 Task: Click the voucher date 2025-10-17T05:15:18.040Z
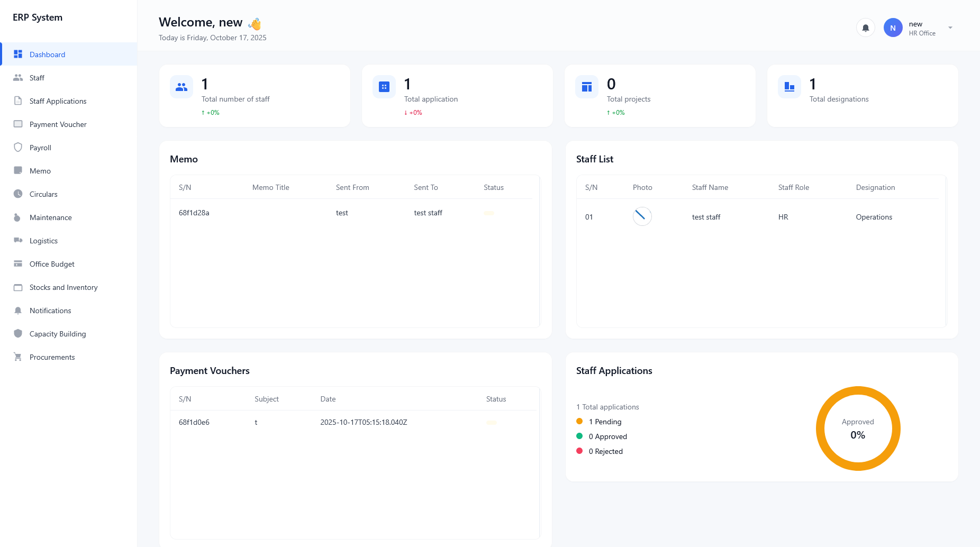(x=364, y=422)
